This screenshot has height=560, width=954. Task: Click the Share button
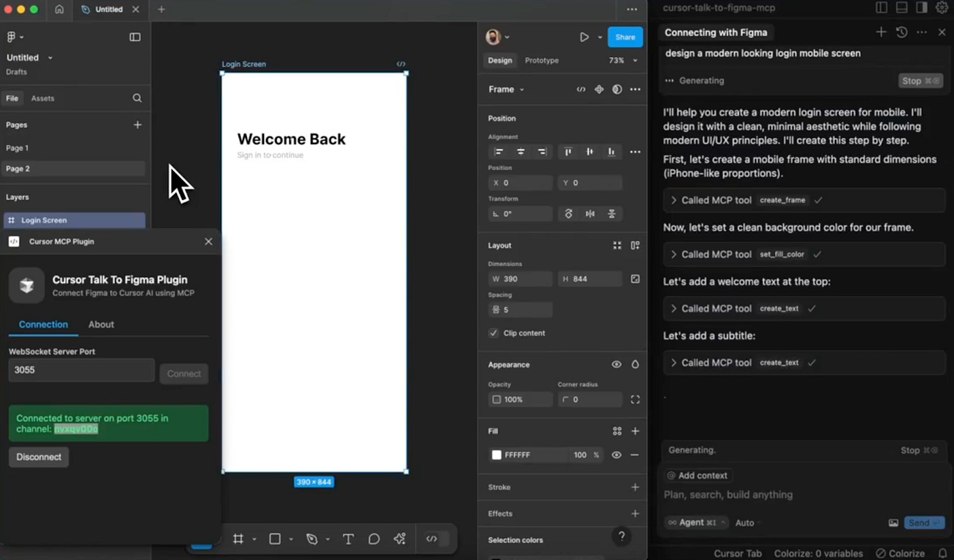pos(625,37)
